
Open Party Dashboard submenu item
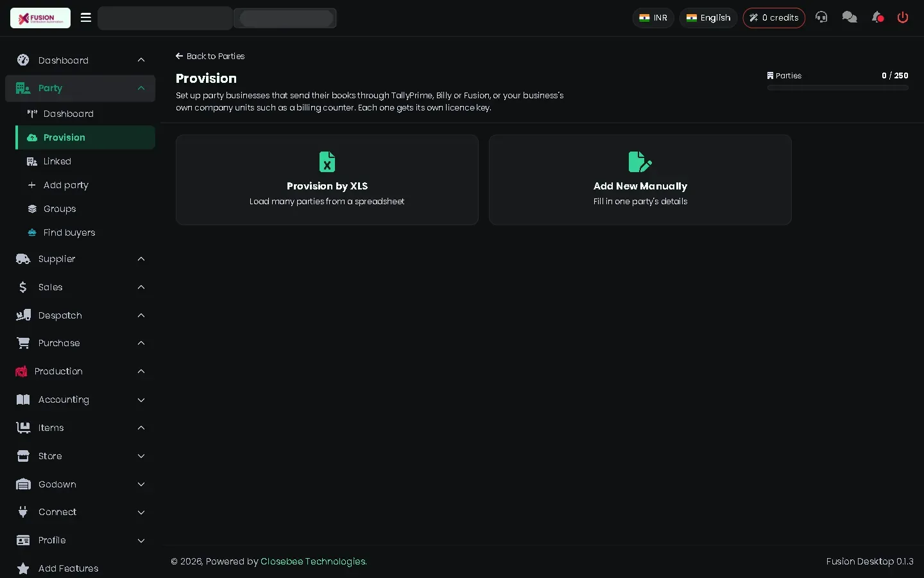click(85, 114)
